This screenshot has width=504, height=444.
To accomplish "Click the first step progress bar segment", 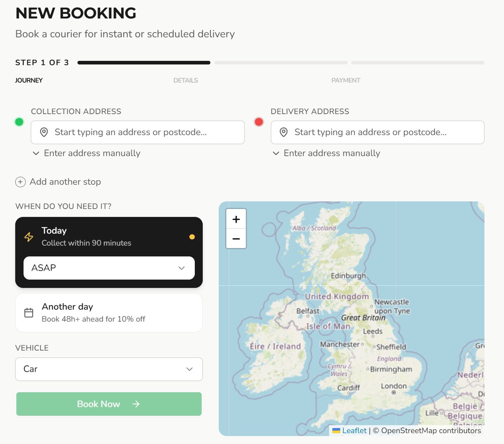I will [x=144, y=62].
